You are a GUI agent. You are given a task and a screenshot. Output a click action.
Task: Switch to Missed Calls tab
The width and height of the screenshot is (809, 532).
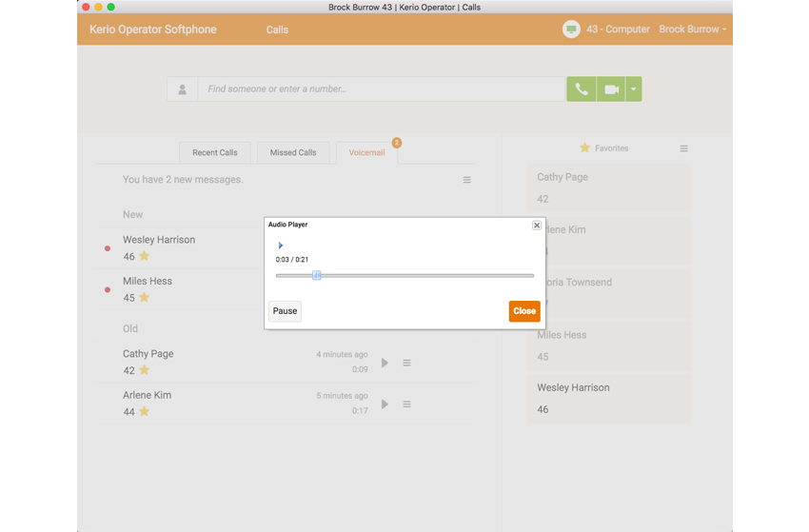click(293, 152)
